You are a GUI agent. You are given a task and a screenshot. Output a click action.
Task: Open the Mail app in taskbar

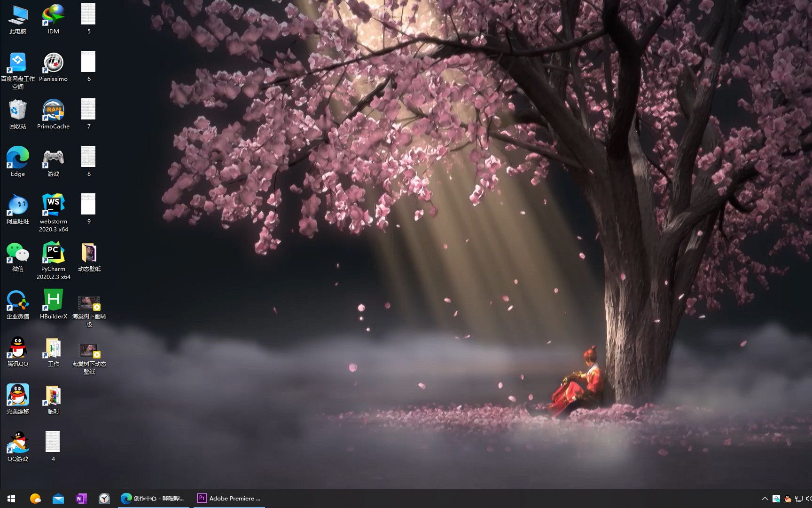pos(58,499)
